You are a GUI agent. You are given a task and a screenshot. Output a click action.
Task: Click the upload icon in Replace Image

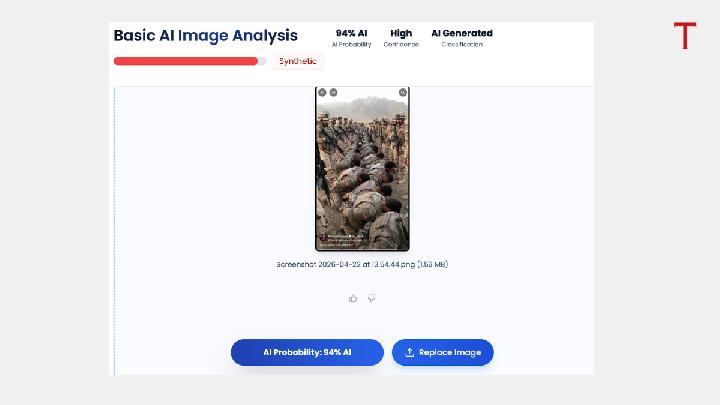(410, 353)
